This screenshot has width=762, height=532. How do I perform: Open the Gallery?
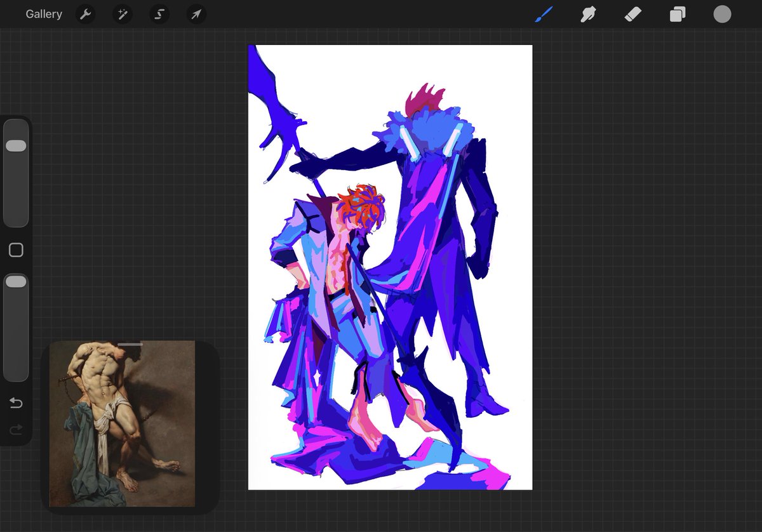(x=44, y=14)
